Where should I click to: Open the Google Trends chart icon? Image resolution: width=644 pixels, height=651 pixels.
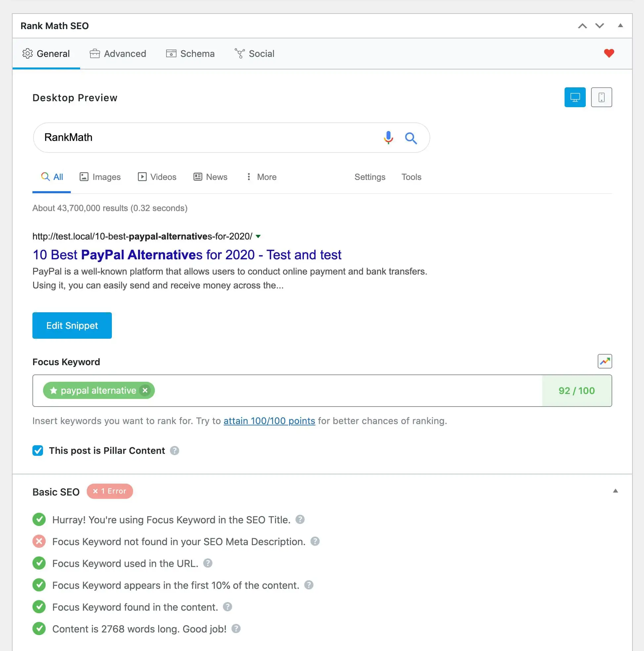pyautogui.click(x=605, y=361)
